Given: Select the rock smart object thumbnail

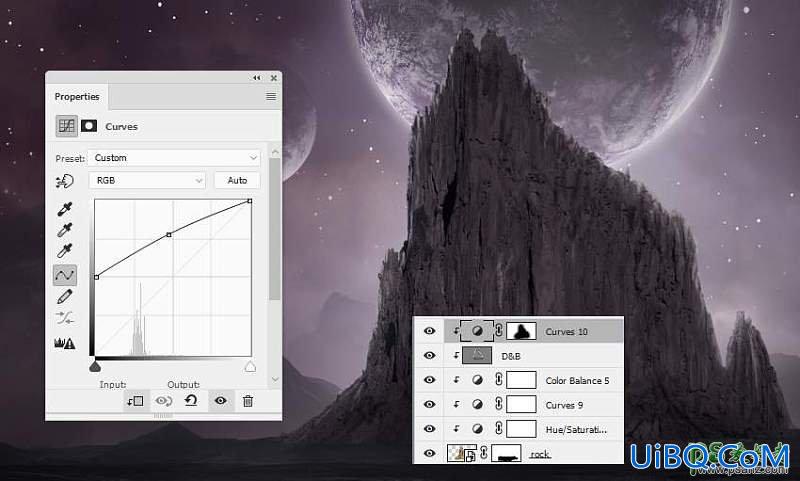Looking at the screenshot, I should coord(462,453).
